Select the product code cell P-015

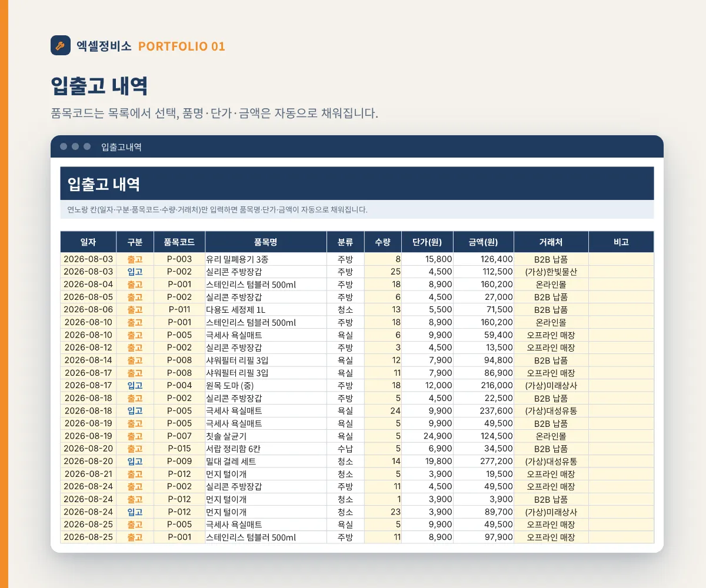pyautogui.click(x=179, y=449)
